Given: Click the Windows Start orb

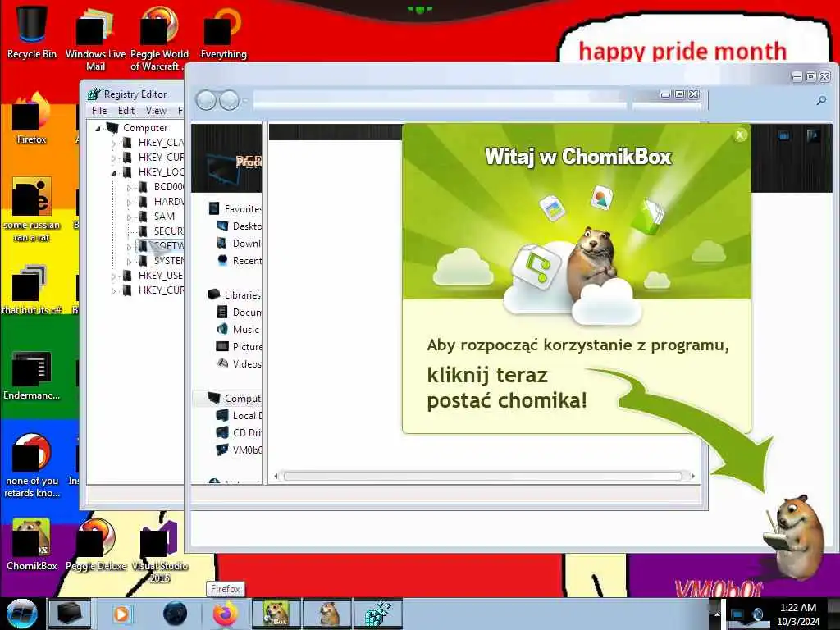Looking at the screenshot, I should tap(22, 614).
